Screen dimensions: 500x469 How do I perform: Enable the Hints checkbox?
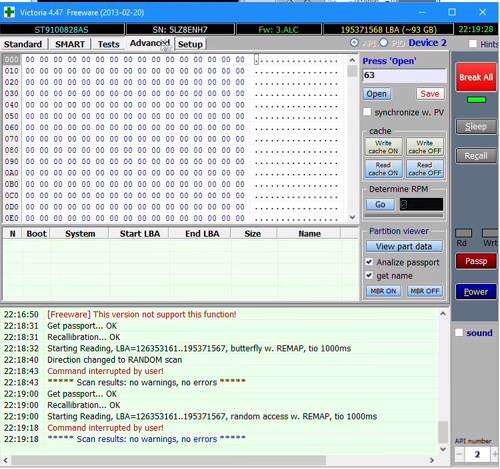click(x=473, y=44)
